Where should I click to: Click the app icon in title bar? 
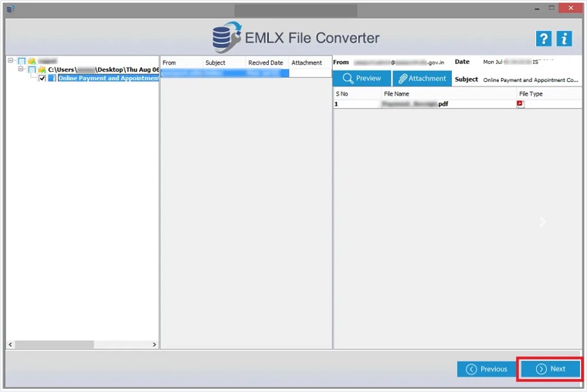(x=10, y=8)
